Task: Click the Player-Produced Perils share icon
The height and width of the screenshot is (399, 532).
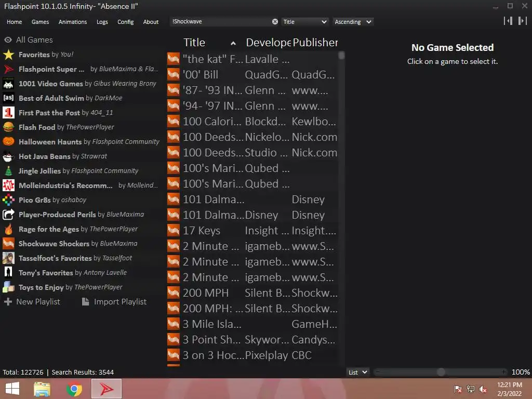Action: click(x=8, y=215)
